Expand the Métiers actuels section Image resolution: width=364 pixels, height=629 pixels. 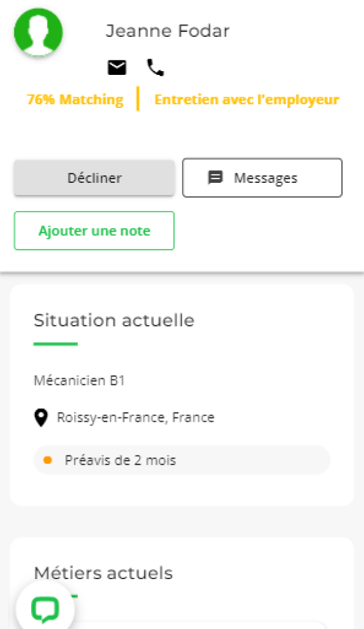coord(103,573)
